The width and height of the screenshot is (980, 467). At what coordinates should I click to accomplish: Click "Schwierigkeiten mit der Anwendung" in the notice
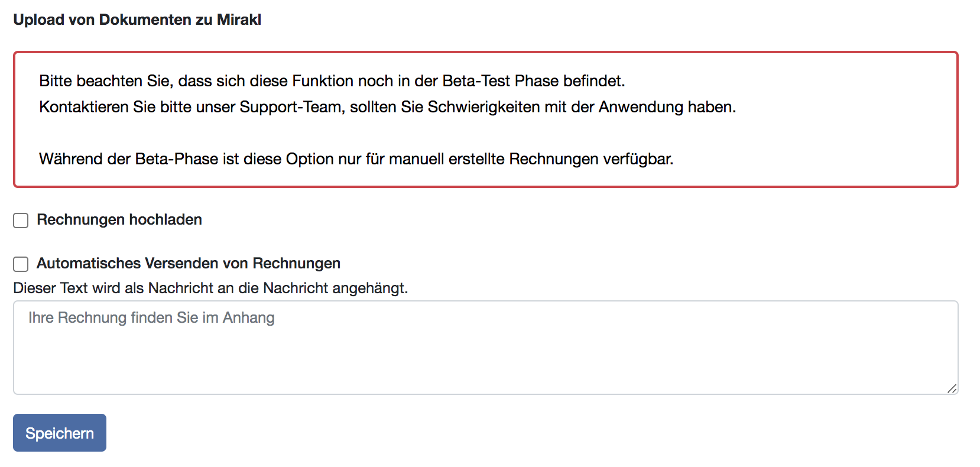[555, 107]
